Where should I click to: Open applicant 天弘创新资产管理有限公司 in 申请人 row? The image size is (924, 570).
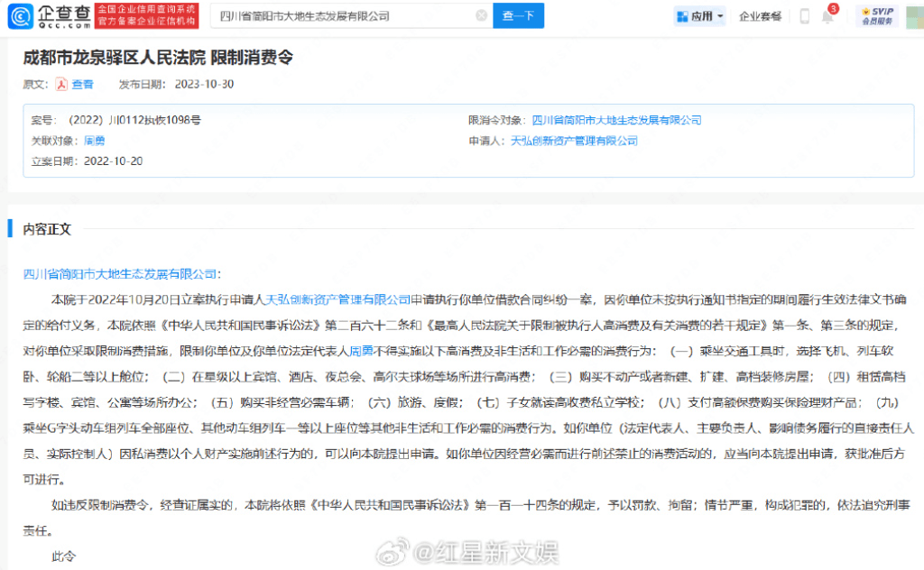pos(574,141)
